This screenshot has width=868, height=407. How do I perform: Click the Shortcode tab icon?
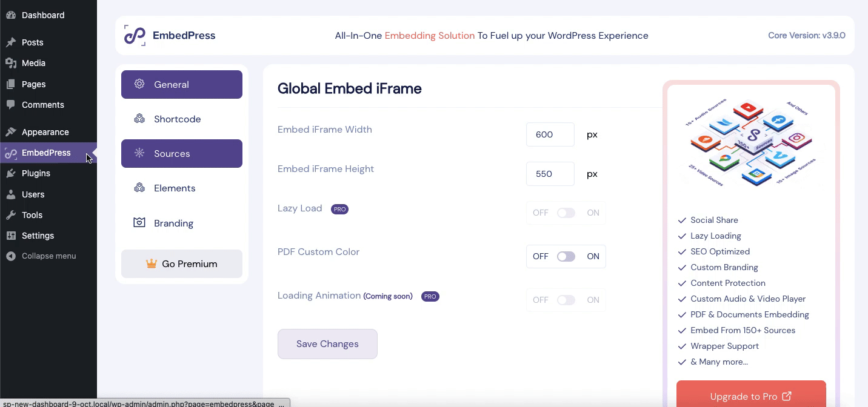pos(139,119)
